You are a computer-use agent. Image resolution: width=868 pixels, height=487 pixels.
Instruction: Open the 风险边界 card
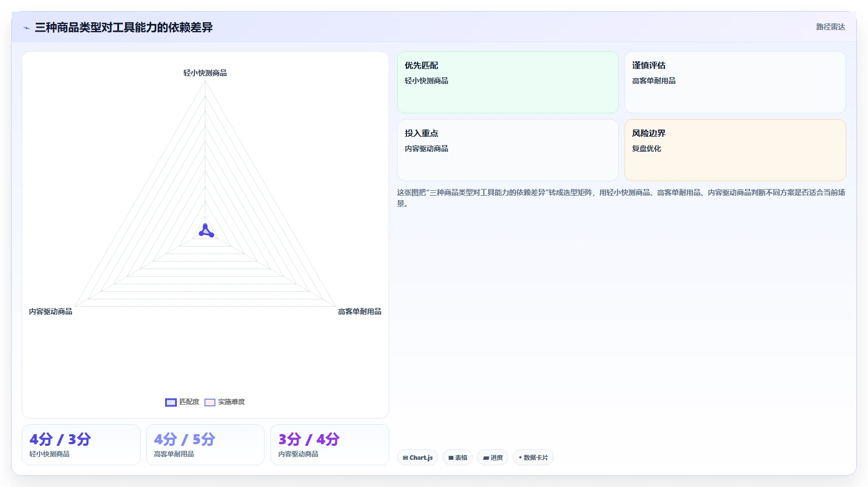coord(735,150)
